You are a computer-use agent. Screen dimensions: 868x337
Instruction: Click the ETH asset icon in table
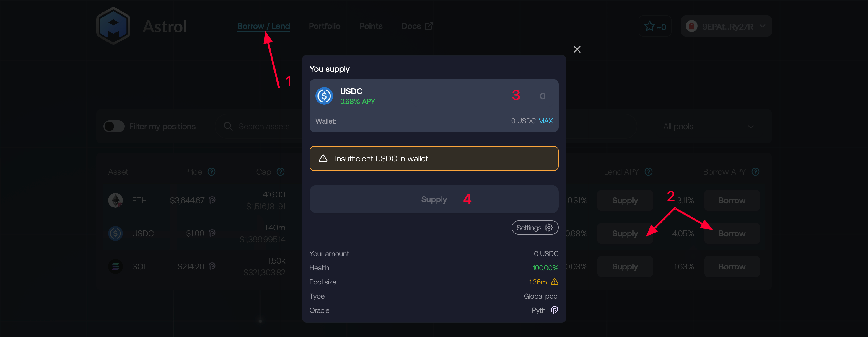pos(115,200)
